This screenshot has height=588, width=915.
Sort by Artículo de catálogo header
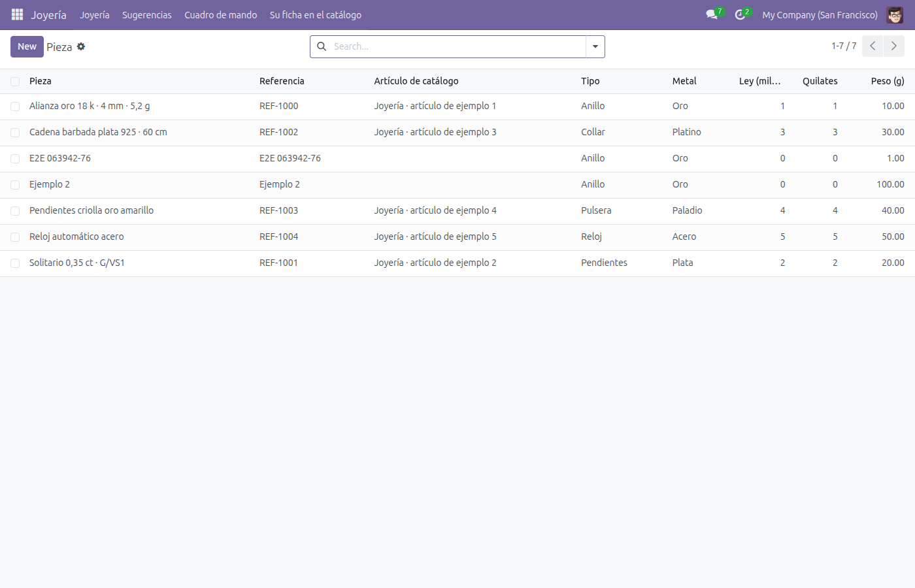[416, 81]
